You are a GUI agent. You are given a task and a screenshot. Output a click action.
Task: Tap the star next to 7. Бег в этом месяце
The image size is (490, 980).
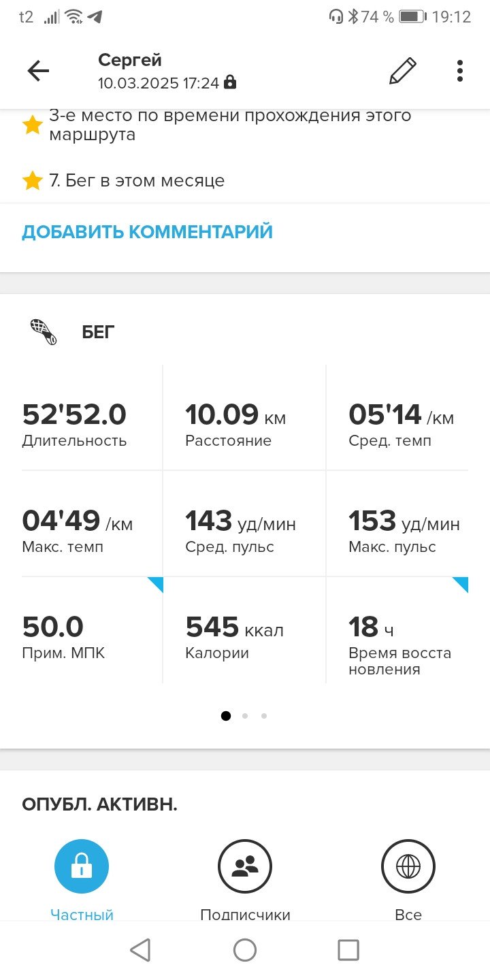pyautogui.click(x=33, y=181)
